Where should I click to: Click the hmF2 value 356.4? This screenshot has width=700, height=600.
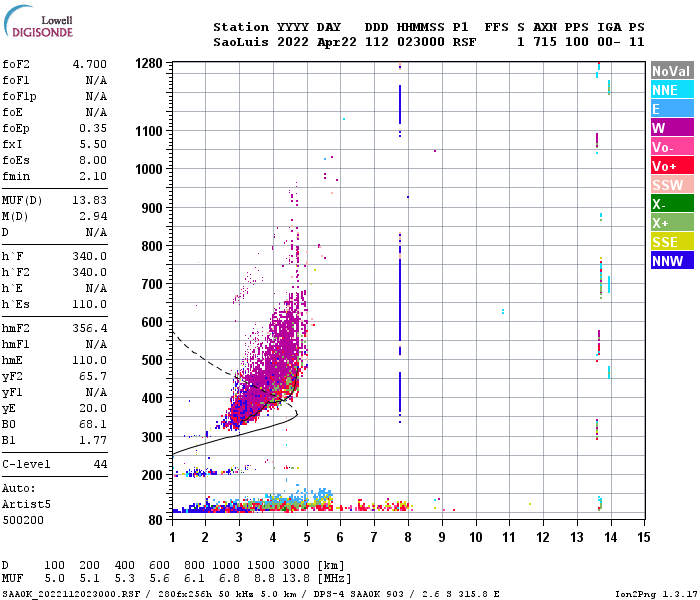(x=90, y=329)
